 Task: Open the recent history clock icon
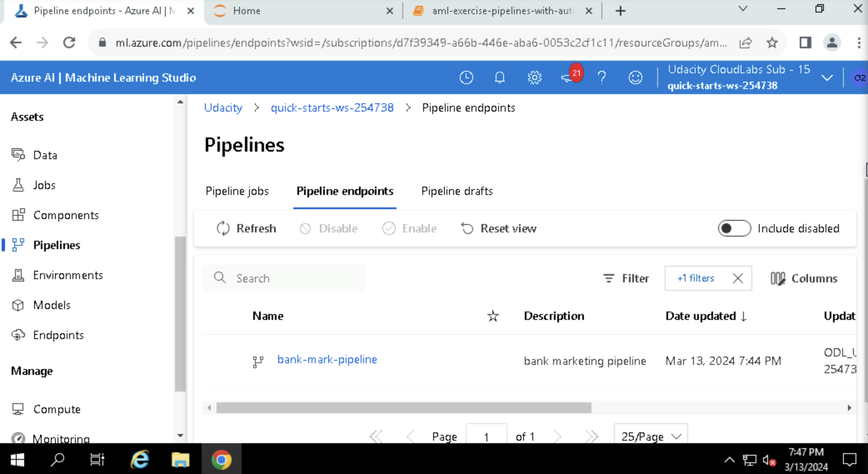tap(466, 77)
